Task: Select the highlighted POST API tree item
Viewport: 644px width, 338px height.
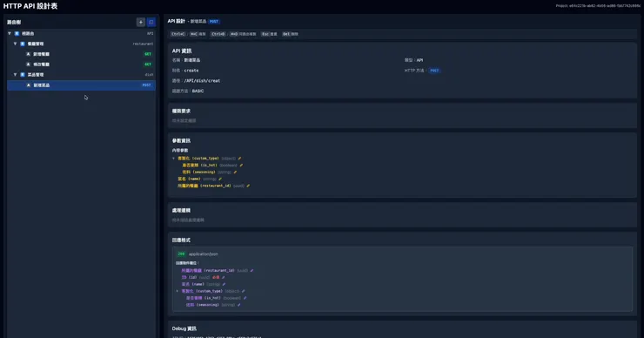Action: (81, 85)
